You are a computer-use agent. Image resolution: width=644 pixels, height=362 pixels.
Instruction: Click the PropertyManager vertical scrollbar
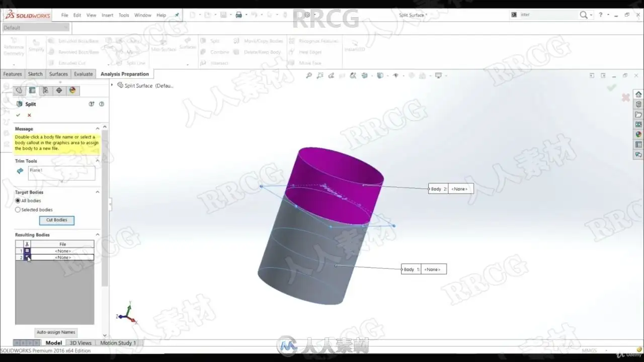point(105,209)
